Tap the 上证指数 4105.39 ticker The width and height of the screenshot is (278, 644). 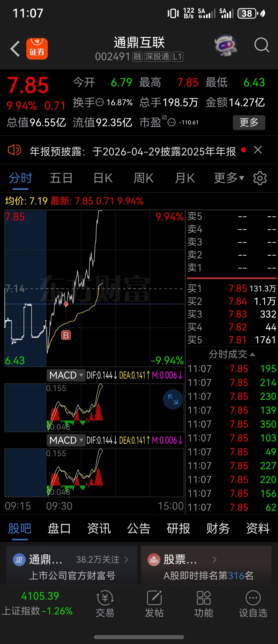[x=38, y=603]
